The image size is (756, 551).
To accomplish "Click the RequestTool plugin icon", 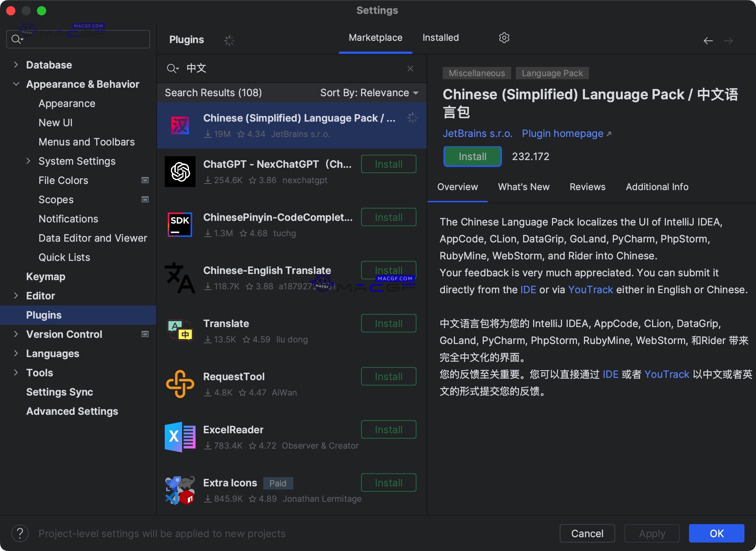I will coord(179,384).
